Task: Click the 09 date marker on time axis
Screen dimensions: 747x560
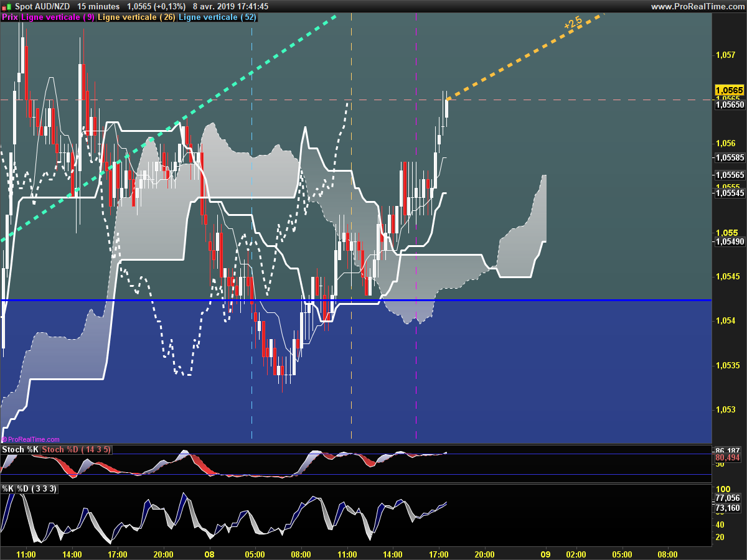Action: point(545,554)
